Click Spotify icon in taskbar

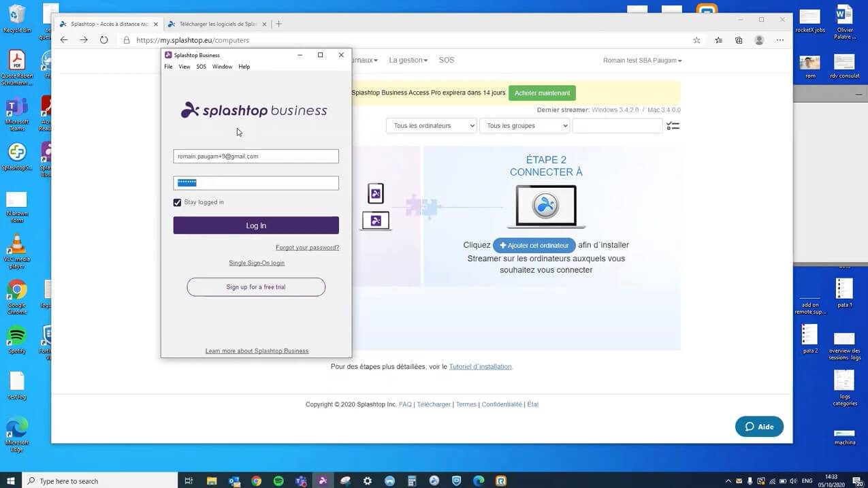click(278, 481)
